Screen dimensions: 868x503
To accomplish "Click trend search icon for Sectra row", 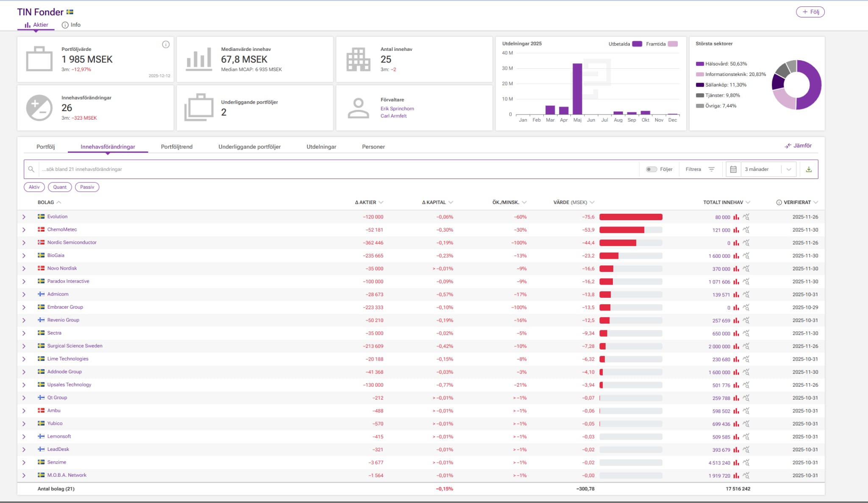I will tap(746, 333).
